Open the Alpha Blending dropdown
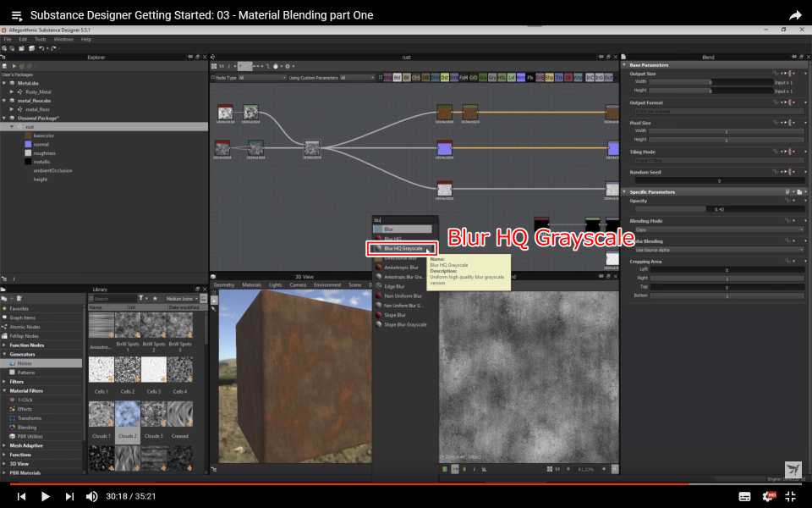 [x=719, y=250]
